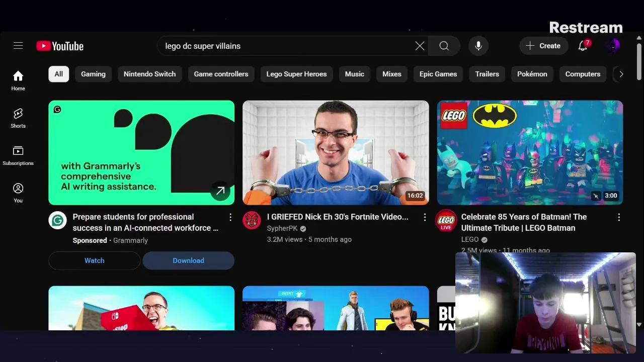Image resolution: width=644 pixels, height=362 pixels.
Task: Open Home in the sidebar
Action: [18, 80]
